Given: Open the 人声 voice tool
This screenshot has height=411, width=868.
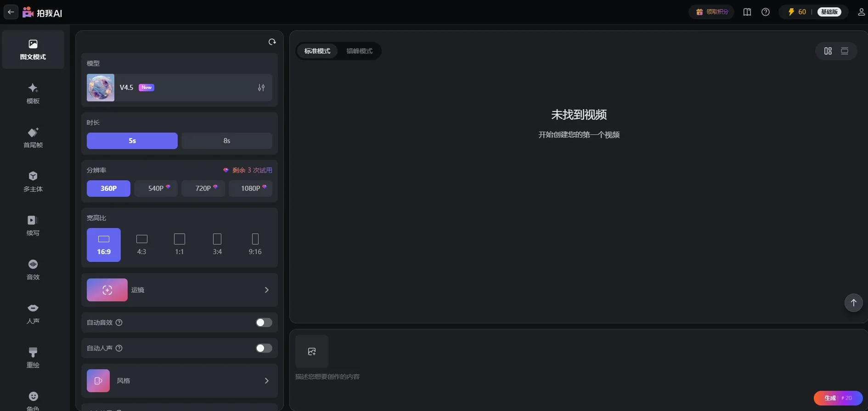Looking at the screenshot, I should (x=33, y=314).
